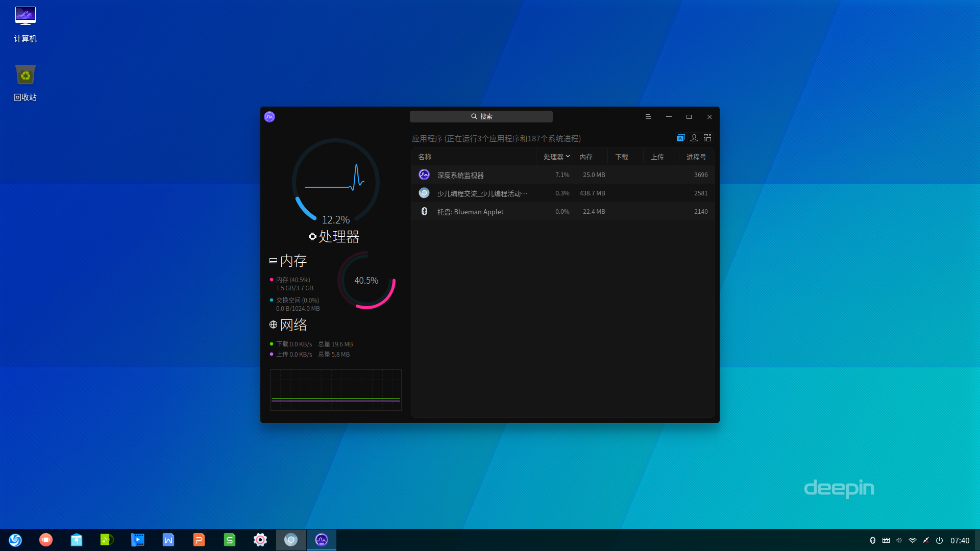This screenshot has height=551, width=980.
Task: Click the process ID 3696
Action: [x=701, y=175]
